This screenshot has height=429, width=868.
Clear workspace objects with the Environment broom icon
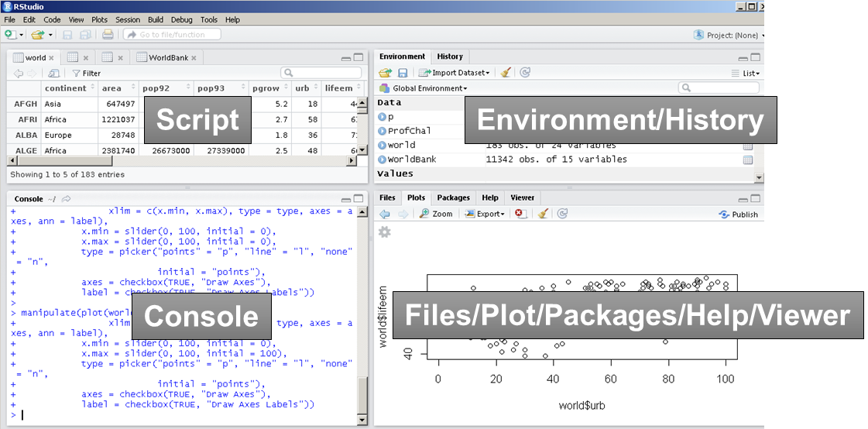(505, 73)
